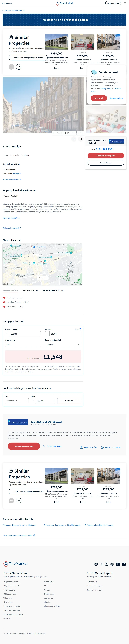Open the YouTube icon in footer
The image size is (129, 644).
118,564
